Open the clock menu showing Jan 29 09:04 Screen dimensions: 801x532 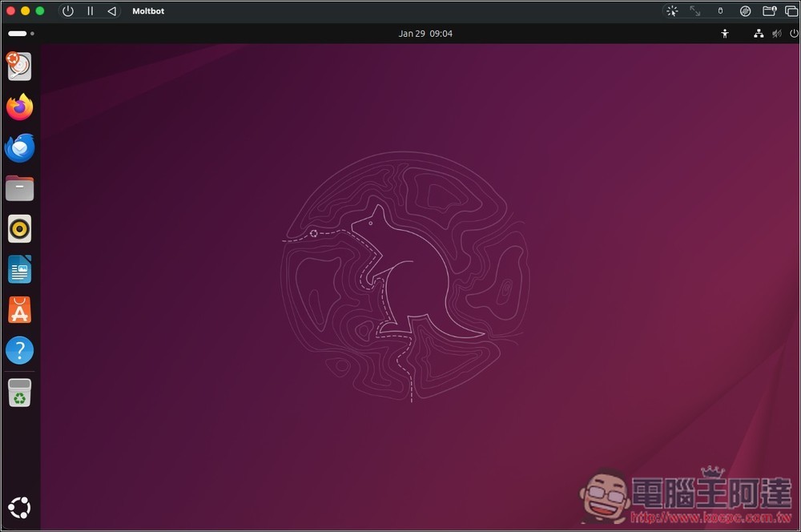[x=425, y=34]
